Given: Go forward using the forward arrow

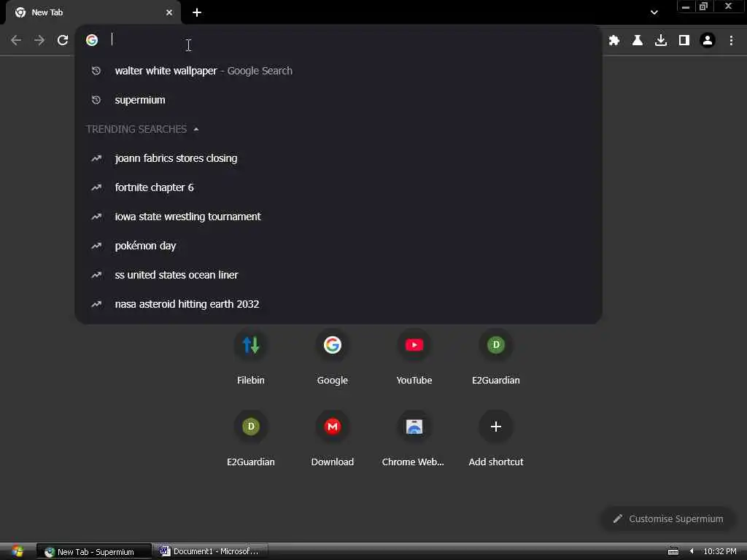Looking at the screenshot, I should pos(39,41).
